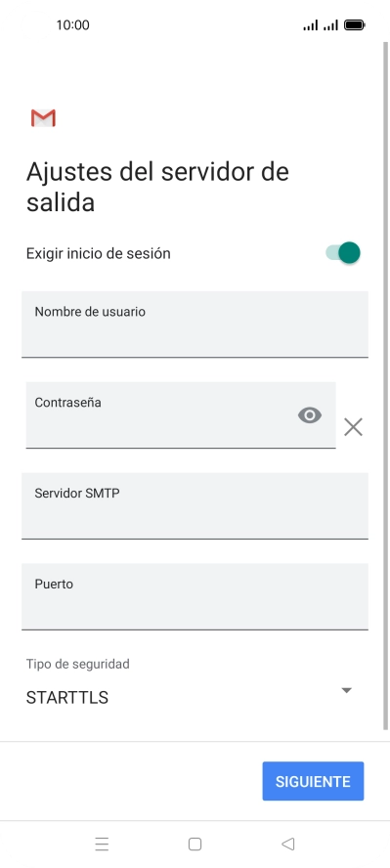This screenshot has width=390, height=868.
Task: Click the Exigir inicio de sesión label
Action: [x=99, y=253]
